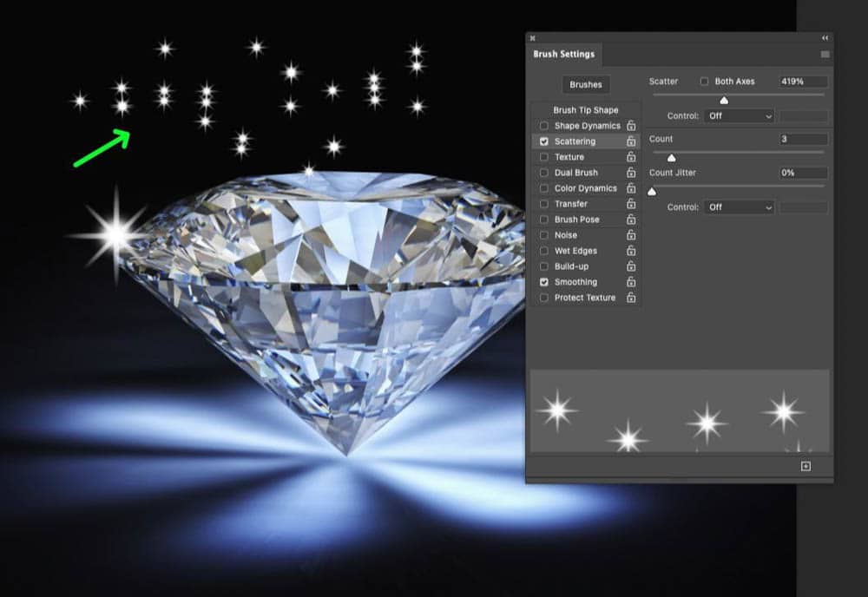The width and height of the screenshot is (868, 597).
Task: Enable Shape Dynamics checkbox
Action: (x=544, y=126)
